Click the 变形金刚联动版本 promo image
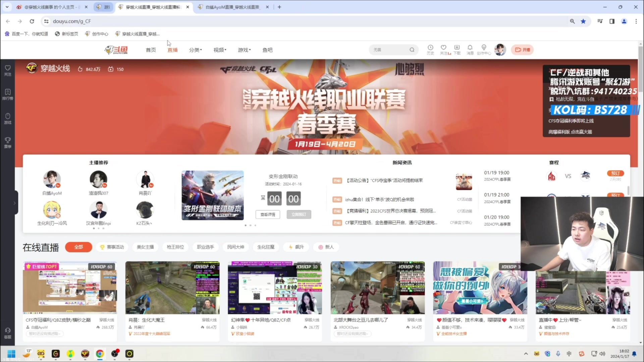Image resolution: width=644 pixels, height=362 pixels. [213, 195]
